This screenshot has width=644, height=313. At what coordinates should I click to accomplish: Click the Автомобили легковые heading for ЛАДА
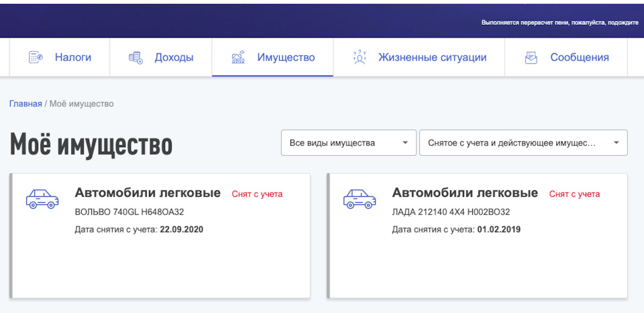point(465,193)
